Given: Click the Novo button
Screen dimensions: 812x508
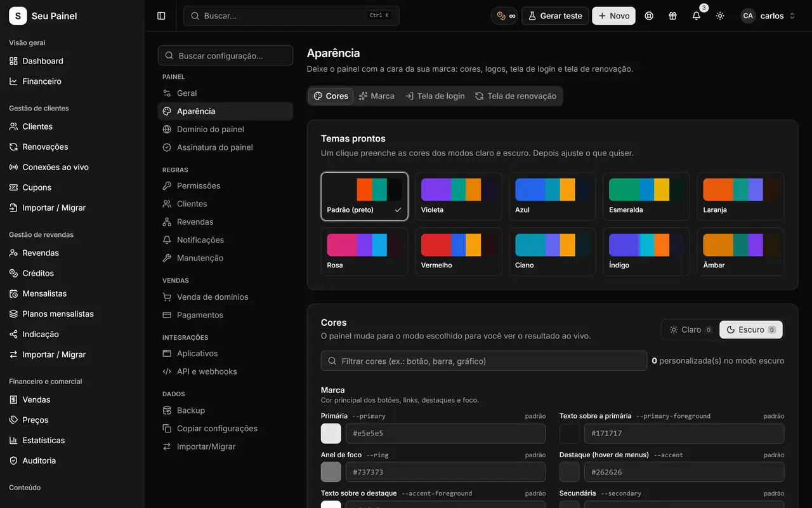Looking at the screenshot, I should (613, 16).
